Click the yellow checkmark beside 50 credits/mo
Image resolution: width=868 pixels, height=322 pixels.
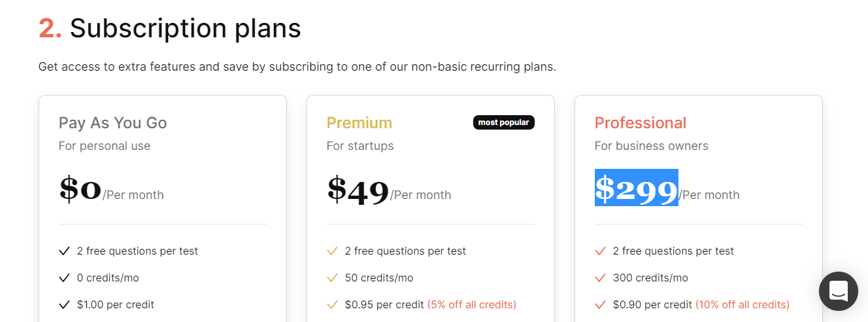click(x=332, y=278)
